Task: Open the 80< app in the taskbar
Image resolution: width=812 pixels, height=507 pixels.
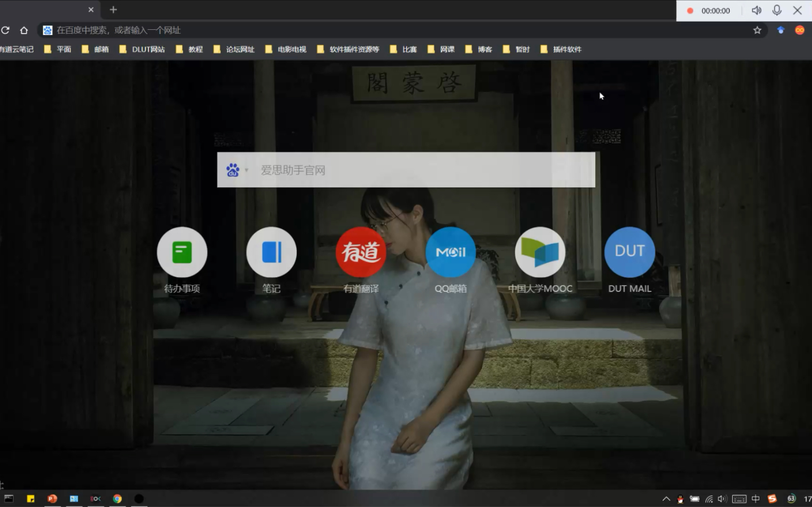Action: 96,498
